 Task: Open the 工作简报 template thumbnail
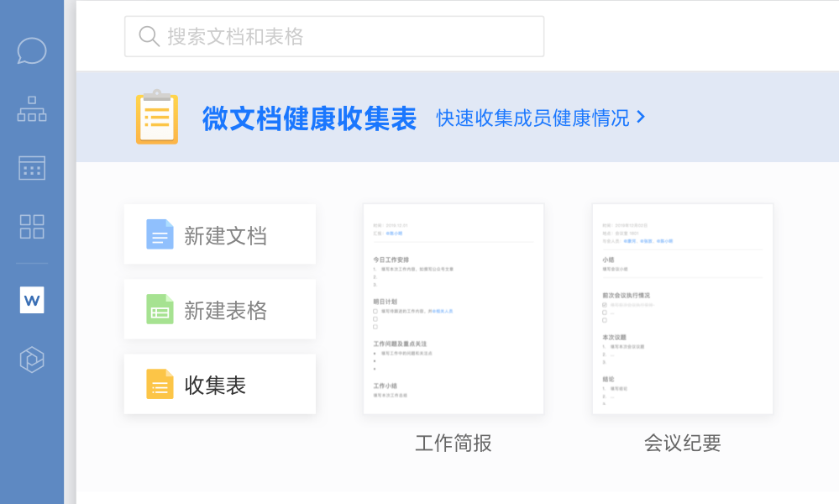(x=454, y=308)
